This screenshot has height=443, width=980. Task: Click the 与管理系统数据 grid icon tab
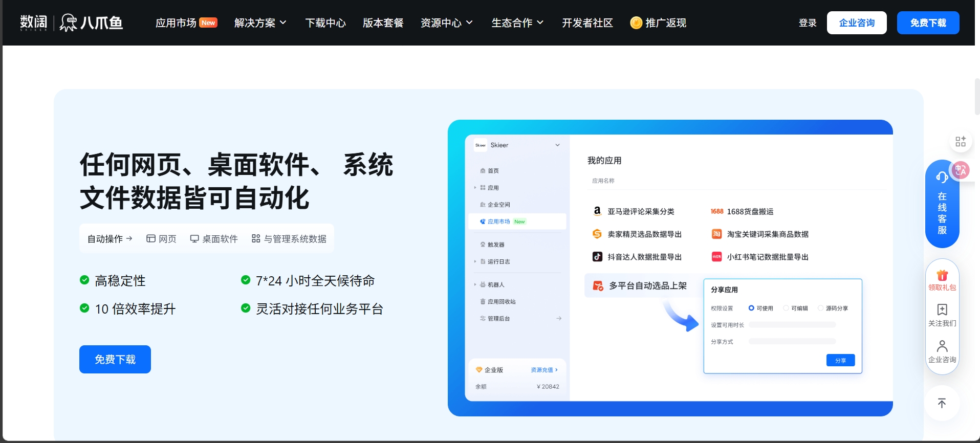click(x=256, y=238)
